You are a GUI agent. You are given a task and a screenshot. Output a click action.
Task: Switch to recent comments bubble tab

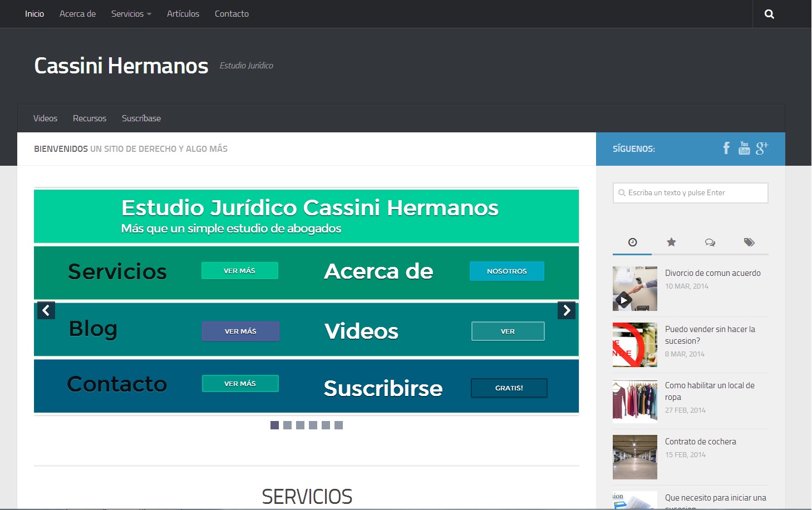click(x=710, y=242)
